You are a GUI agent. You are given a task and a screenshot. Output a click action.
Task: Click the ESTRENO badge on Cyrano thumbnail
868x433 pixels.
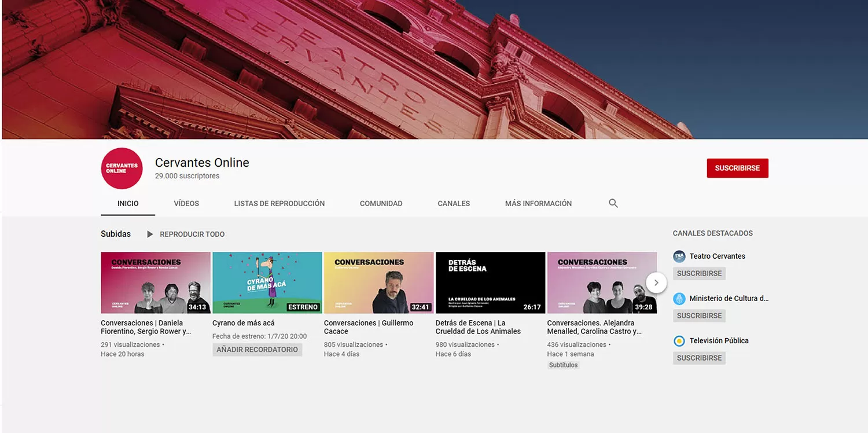[303, 307]
